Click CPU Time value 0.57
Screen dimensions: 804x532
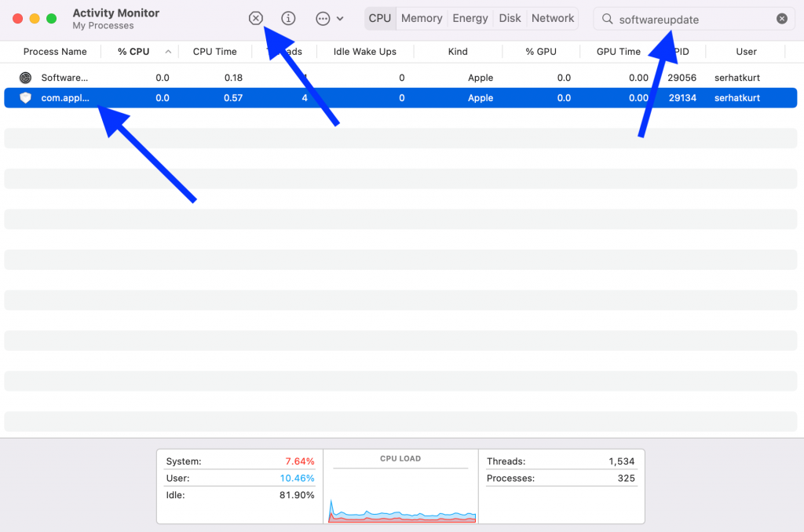coord(233,98)
